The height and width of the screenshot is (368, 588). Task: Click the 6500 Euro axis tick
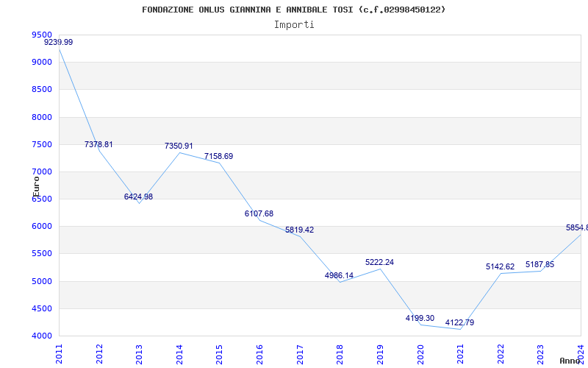pos(42,199)
